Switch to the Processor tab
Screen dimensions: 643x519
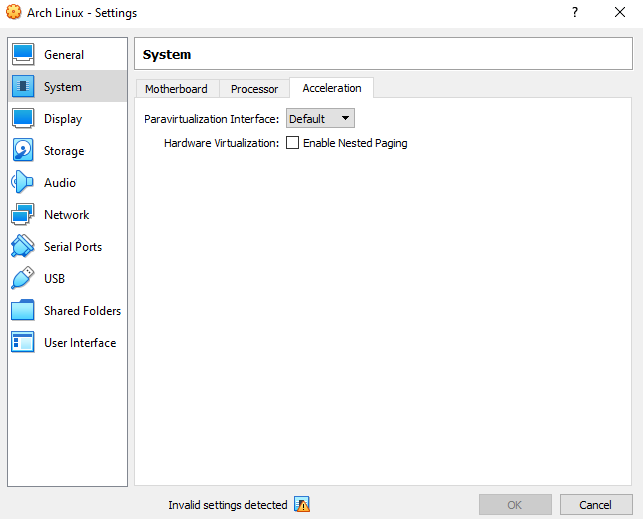pyautogui.click(x=254, y=89)
